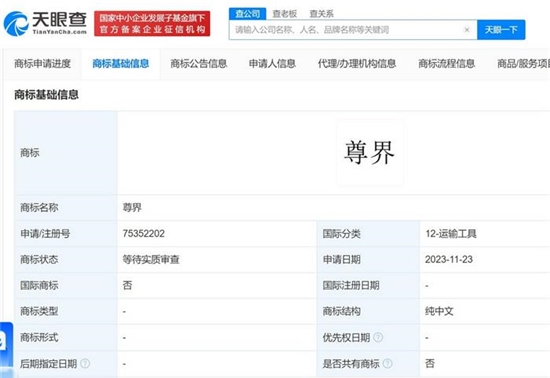Click the 商标基础信息 section heading
This screenshot has width=550, height=378.
(46, 95)
